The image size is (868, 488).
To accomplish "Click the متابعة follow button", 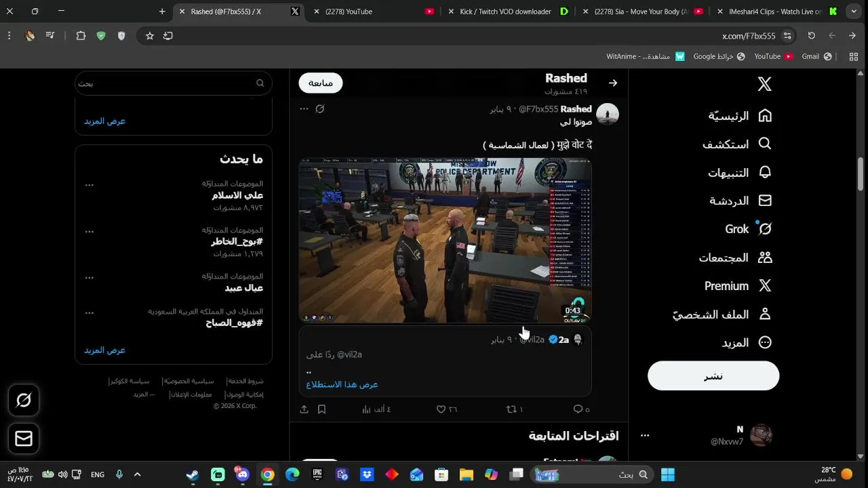I will tap(321, 83).
